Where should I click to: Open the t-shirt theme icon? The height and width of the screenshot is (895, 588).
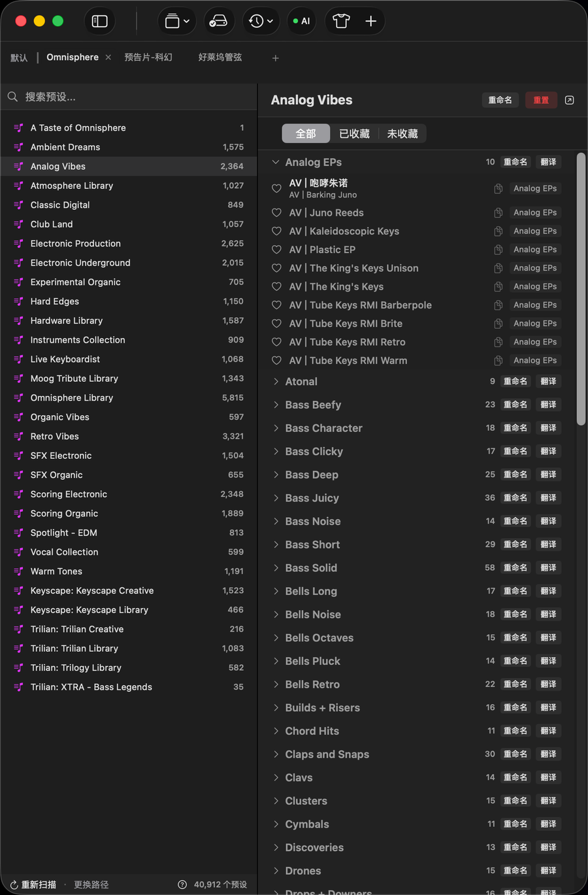(x=341, y=21)
